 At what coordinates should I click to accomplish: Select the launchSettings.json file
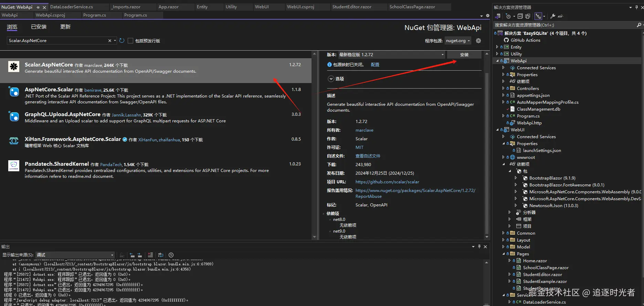[542, 150]
